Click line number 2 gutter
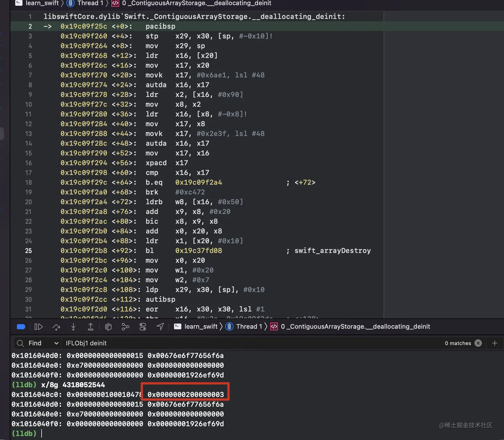Screen dimensions: 504x440 point(30,26)
